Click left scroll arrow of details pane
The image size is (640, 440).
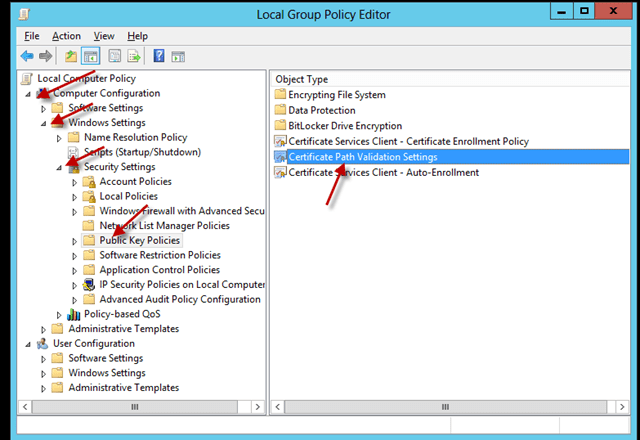point(278,407)
